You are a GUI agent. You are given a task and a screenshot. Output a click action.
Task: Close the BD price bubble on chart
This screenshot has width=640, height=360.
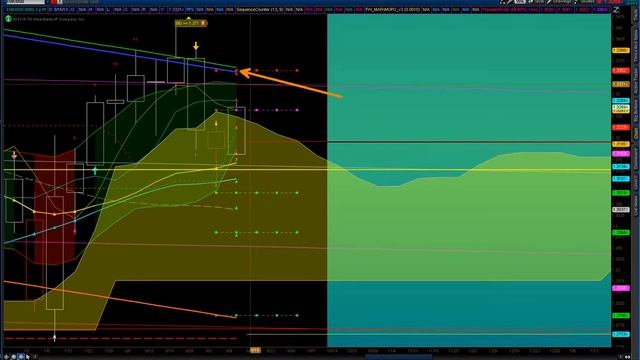point(203,23)
